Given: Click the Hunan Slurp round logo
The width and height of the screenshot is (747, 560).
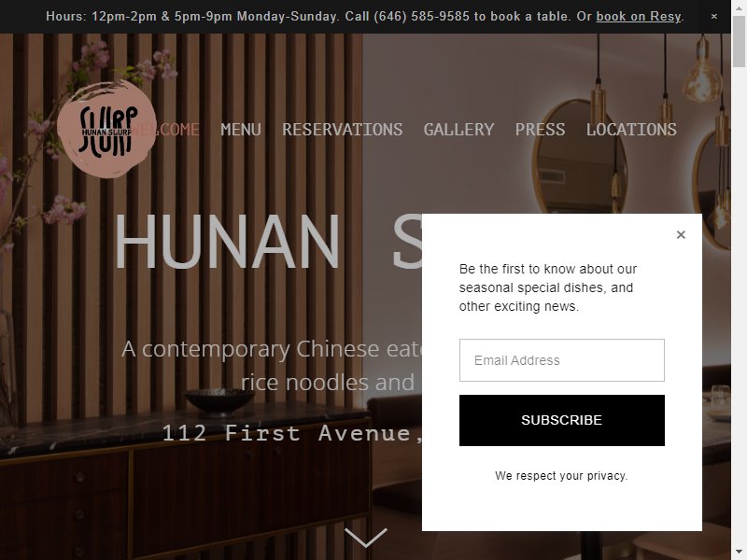Looking at the screenshot, I should 106,130.
